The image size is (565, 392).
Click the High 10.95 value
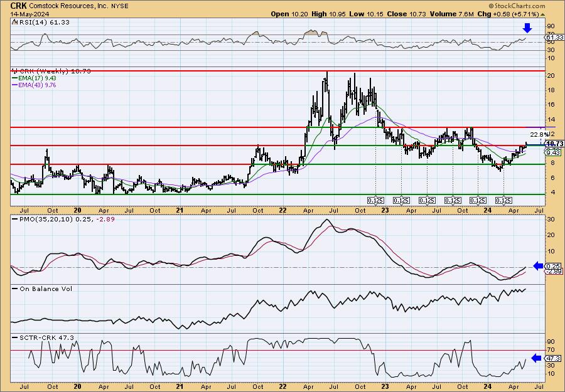click(328, 14)
